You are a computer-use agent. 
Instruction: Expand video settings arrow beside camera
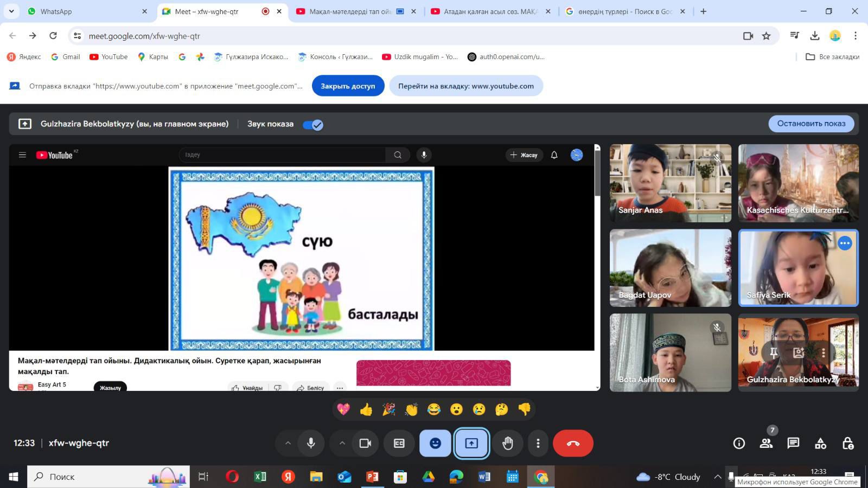pos(342,443)
